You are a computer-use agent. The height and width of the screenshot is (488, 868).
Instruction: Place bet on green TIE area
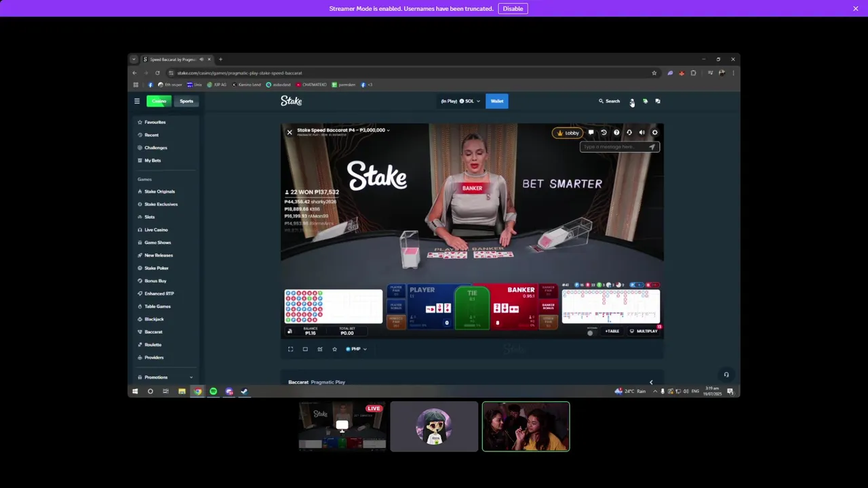[x=472, y=307]
